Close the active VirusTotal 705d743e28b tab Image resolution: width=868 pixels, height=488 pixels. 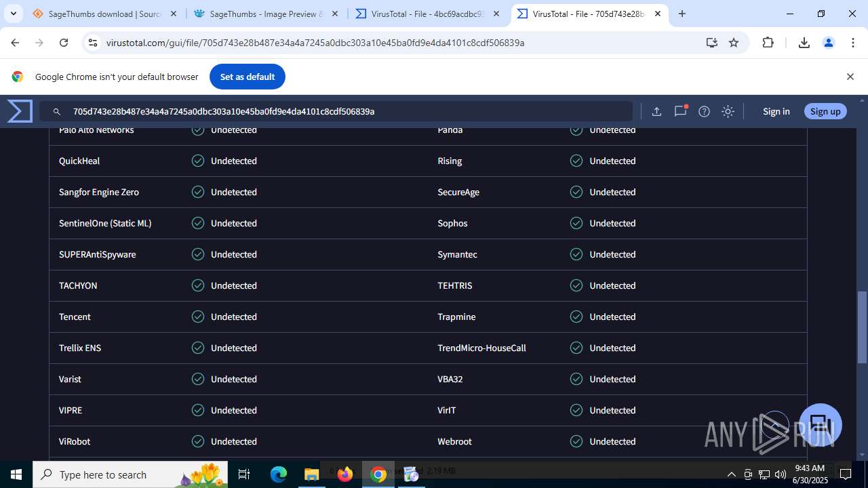click(x=658, y=14)
